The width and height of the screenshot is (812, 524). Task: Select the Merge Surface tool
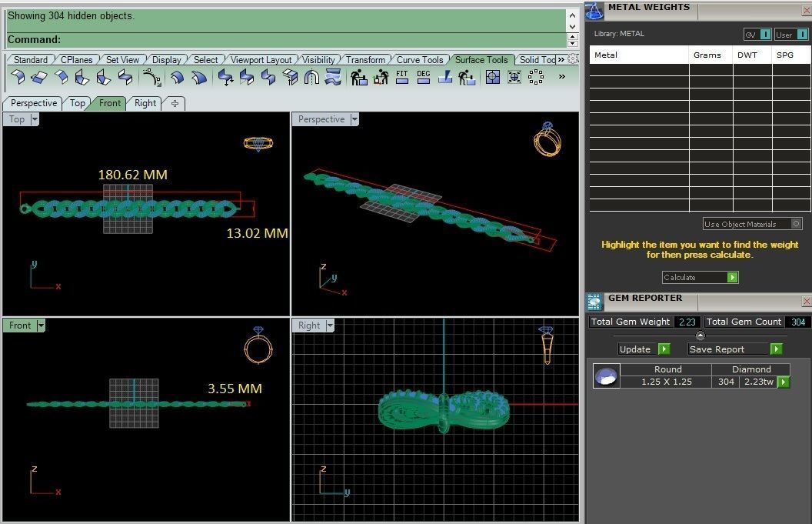247,77
